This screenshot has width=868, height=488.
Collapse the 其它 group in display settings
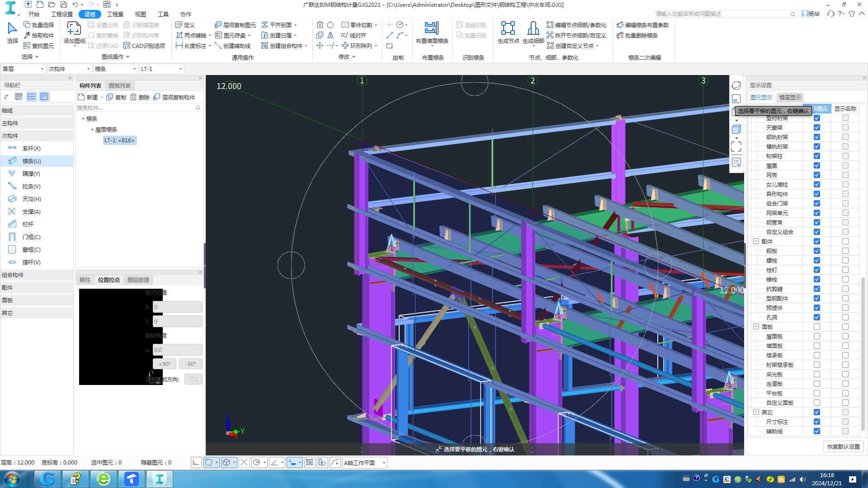[756, 412]
